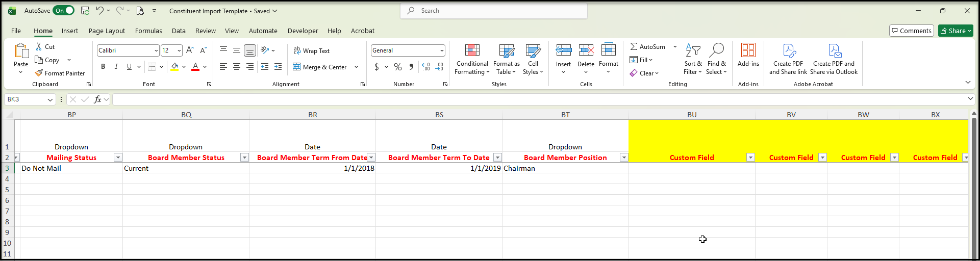Switch to the Data tab

pos(179,31)
